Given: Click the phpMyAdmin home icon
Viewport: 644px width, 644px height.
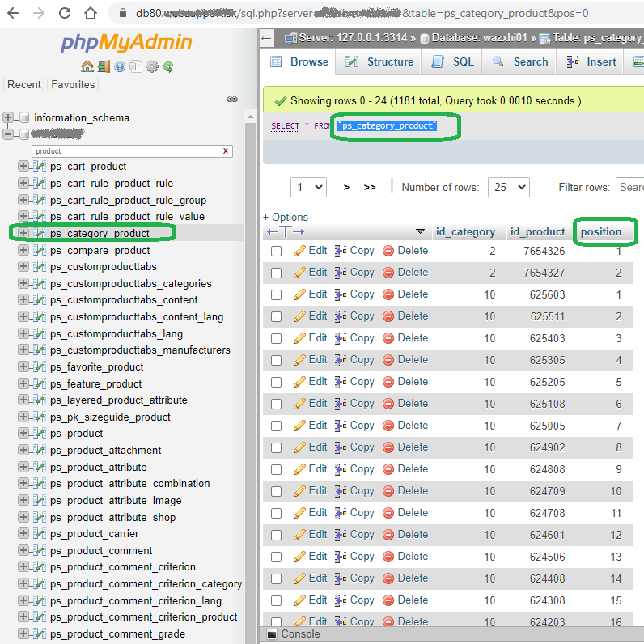Looking at the screenshot, I should (87, 66).
